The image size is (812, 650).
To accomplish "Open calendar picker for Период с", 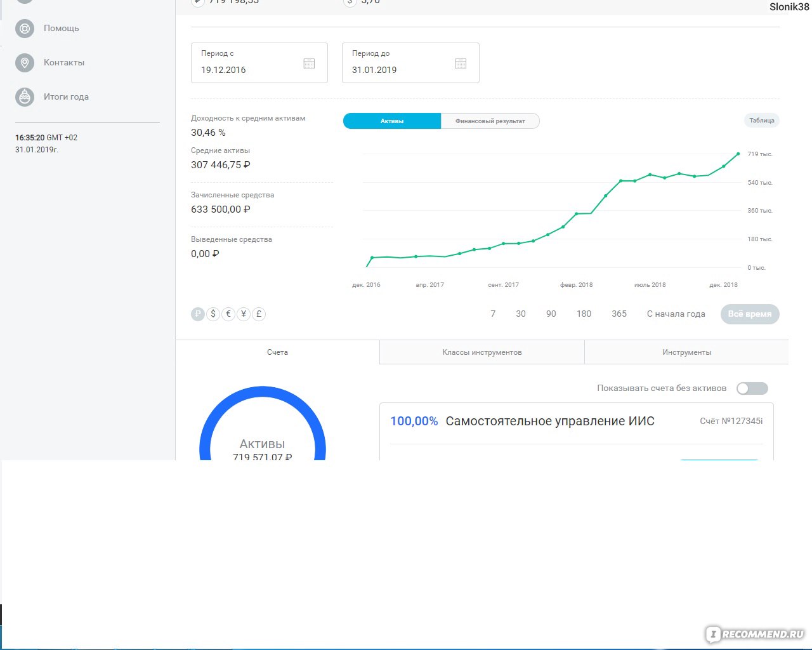I will click(x=309, y=63).
